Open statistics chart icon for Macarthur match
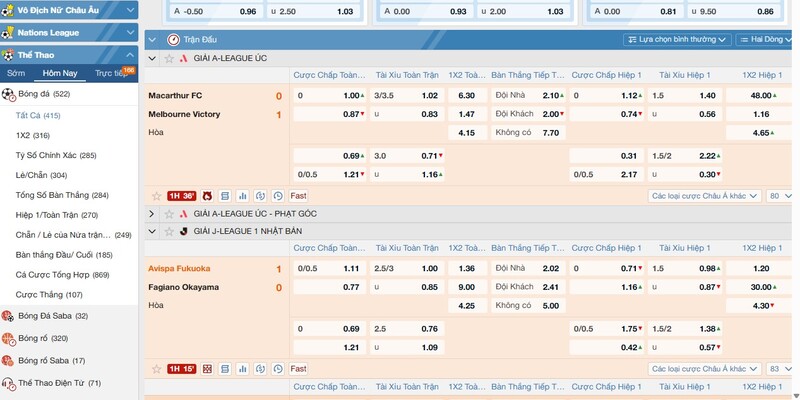The image size is (800, 400). 242,196
